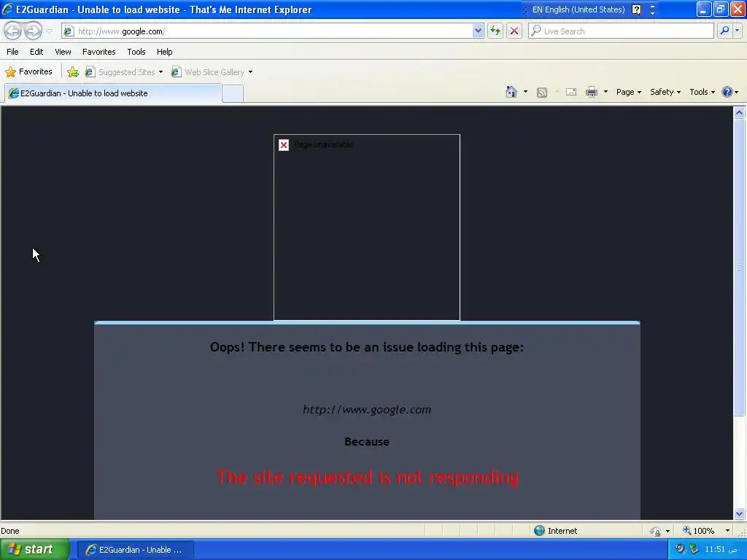This screenshot has height=560, width=747.
Task: Open the Page command menu
Action: 628,92
